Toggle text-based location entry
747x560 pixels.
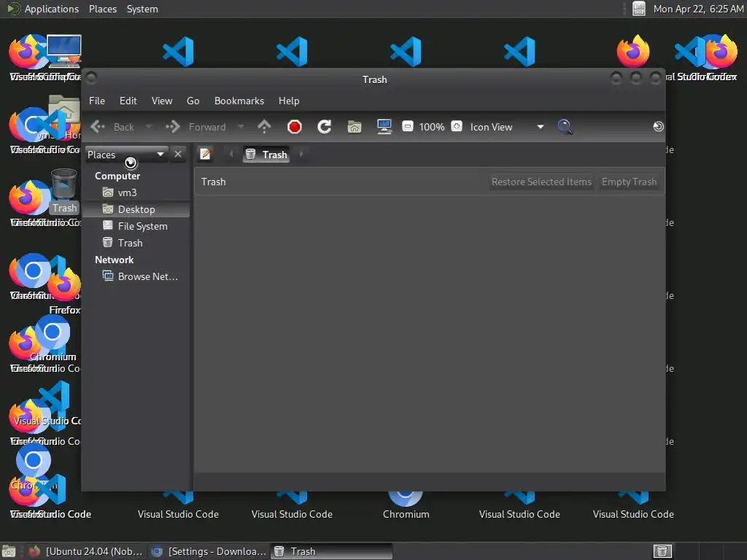pos(205,155)
